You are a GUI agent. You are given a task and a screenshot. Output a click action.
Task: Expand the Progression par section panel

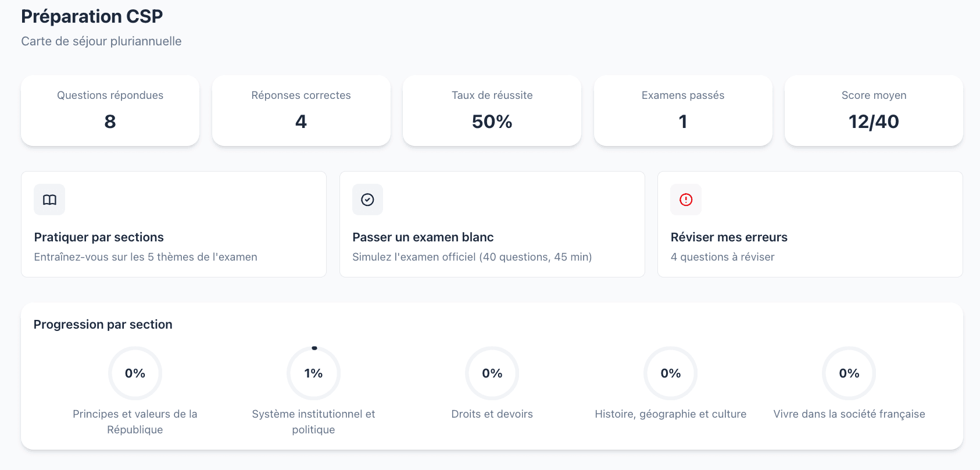(102, 324)
